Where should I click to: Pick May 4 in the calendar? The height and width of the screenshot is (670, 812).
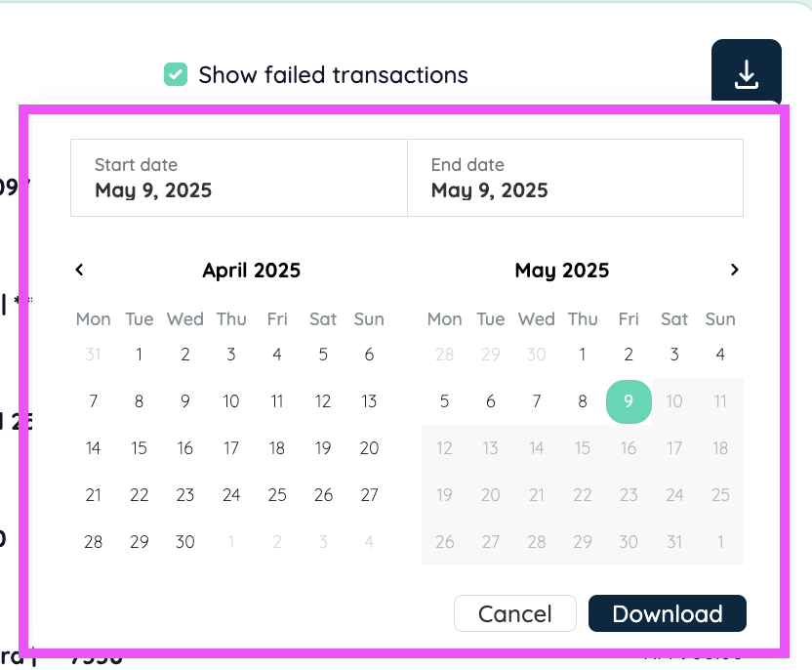tap(720, 355)
